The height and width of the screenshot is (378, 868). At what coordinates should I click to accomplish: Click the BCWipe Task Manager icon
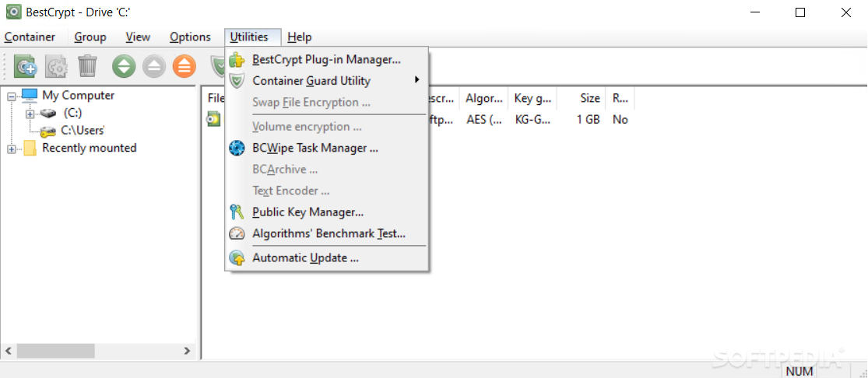tap(237, 149)
